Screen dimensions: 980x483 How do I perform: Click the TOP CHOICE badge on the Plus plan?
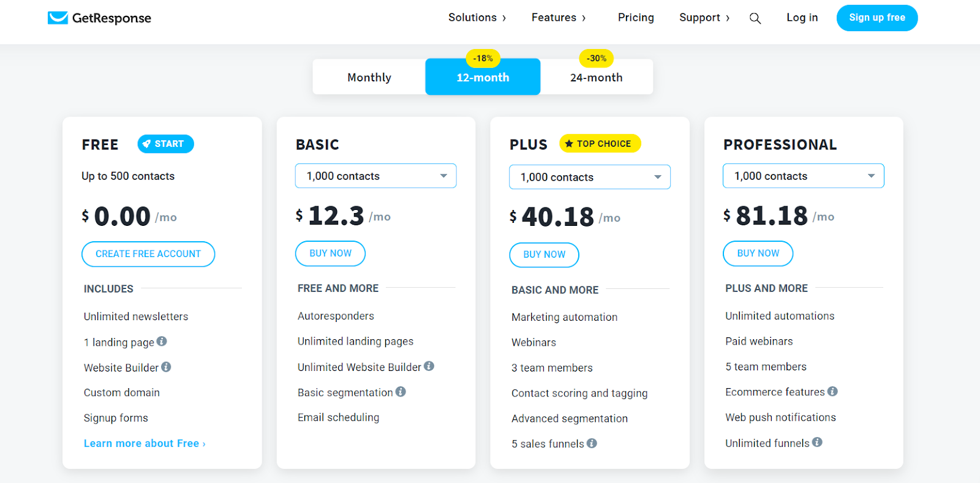[600, 143]
